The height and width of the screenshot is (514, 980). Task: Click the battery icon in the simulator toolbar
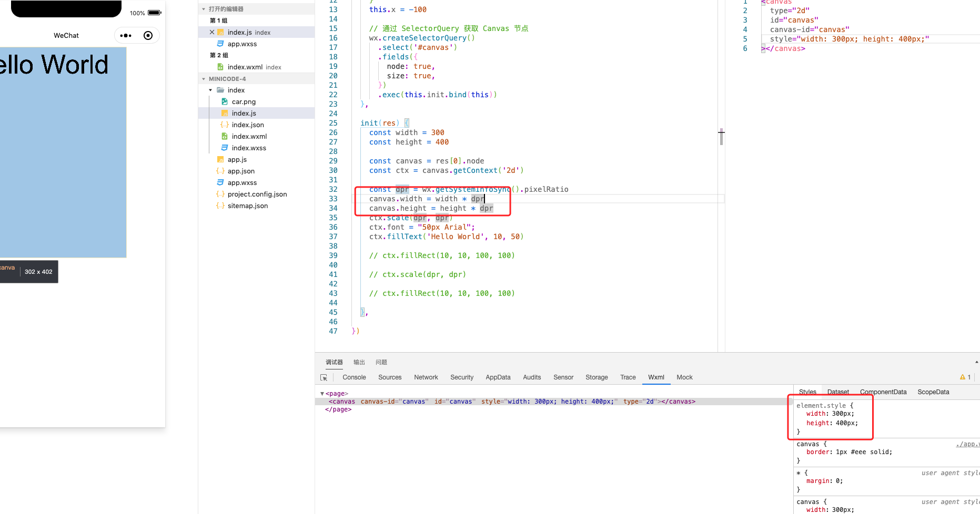point(154,13)
